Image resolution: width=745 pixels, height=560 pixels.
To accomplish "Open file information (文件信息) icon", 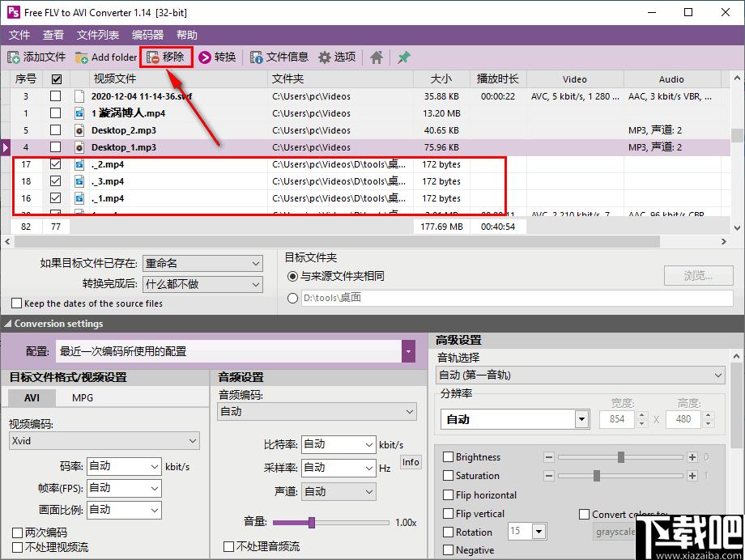I will 257,57.
